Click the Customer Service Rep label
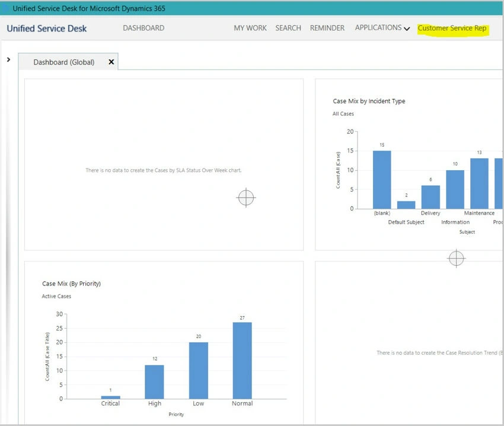Image resolution: width=504 pixels, height=426 pixels. pos(452,28)
